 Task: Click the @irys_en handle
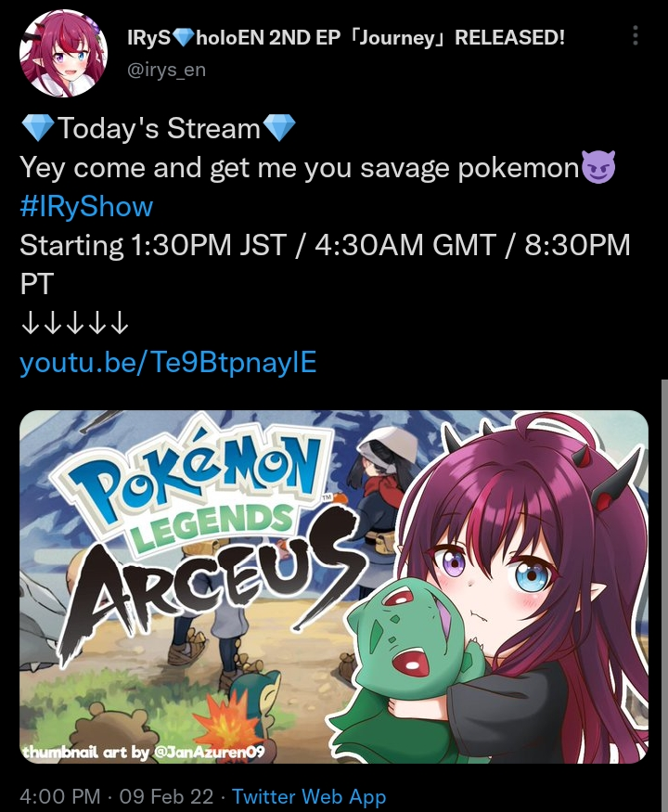(166, 70)
